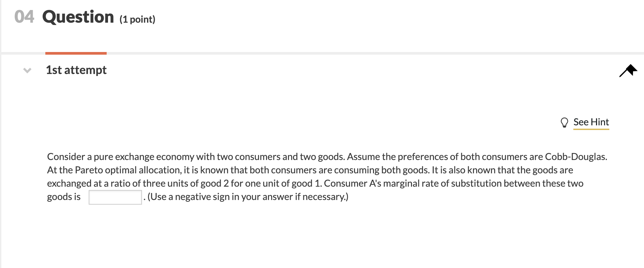
Task: Click the black pin icon
Action: coord(628,71)
